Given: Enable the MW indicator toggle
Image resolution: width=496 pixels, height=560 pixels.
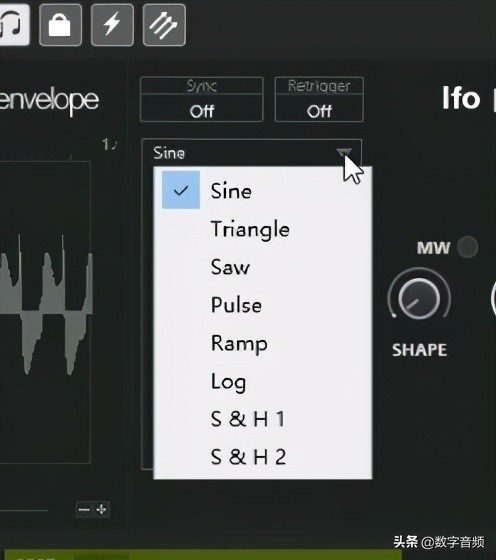Looking at the screenshot, I should click(467, 247).
